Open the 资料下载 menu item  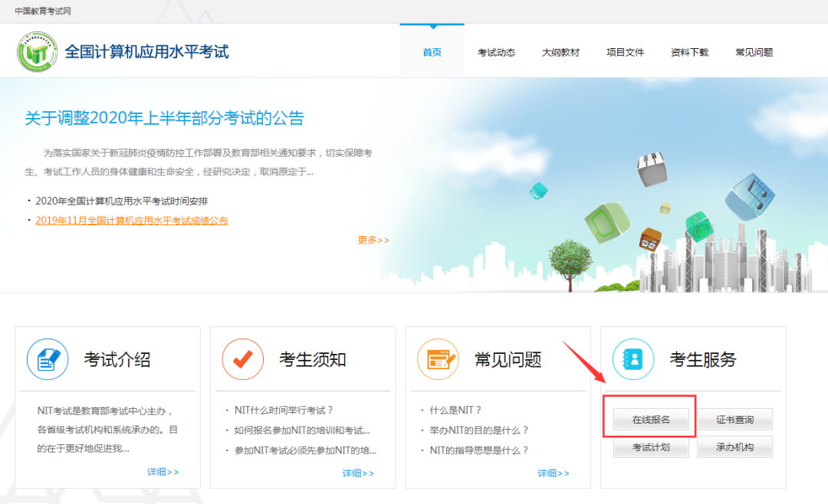tap(689, 52)
